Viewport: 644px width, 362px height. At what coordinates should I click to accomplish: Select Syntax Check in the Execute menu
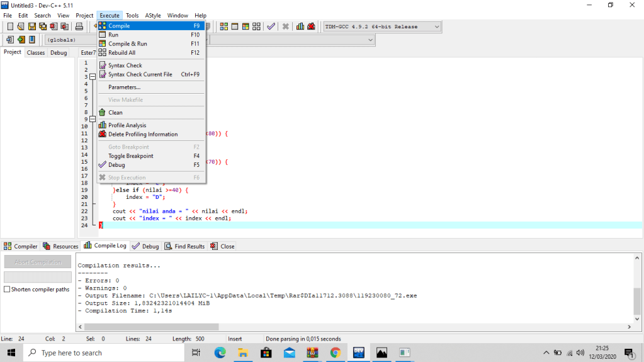click(125, 65)
